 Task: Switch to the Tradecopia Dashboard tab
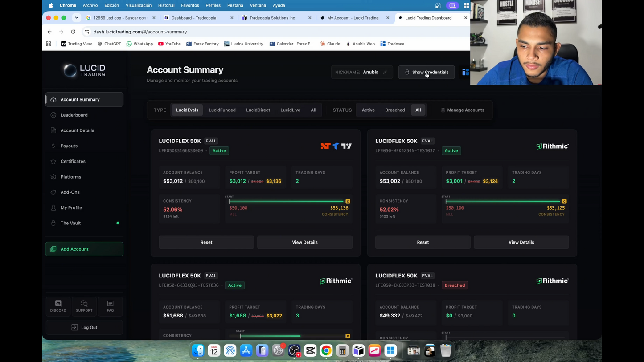coord(194,18)
